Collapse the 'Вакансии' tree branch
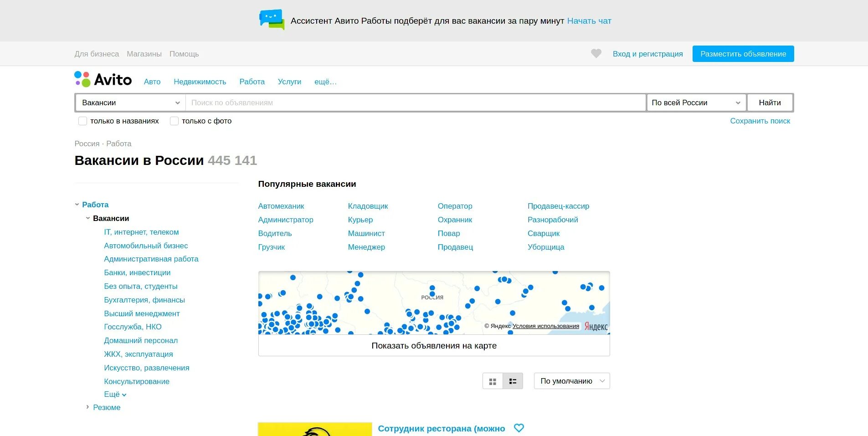 coord(88,219)
